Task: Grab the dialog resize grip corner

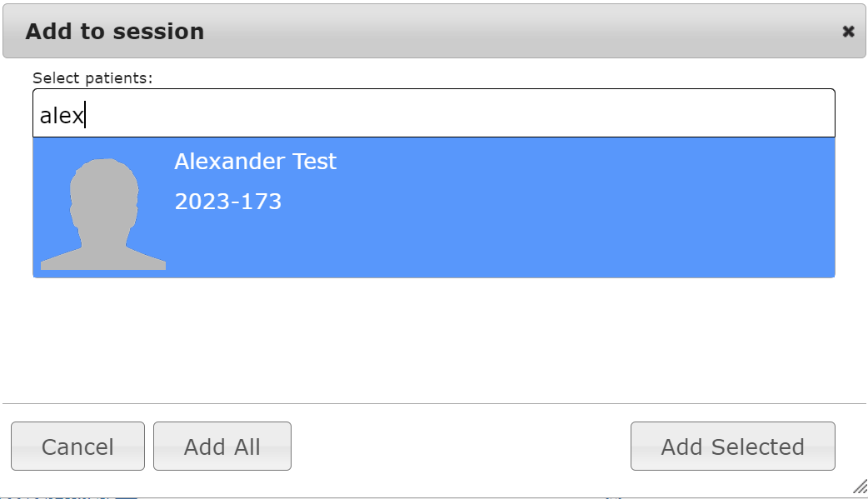Action: [x=859, y=487]
